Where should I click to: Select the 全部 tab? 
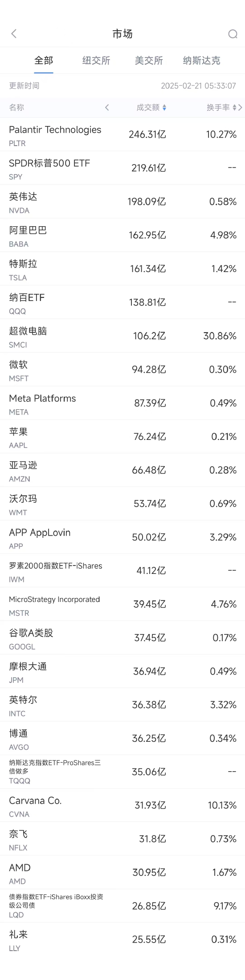pos(44,61)
